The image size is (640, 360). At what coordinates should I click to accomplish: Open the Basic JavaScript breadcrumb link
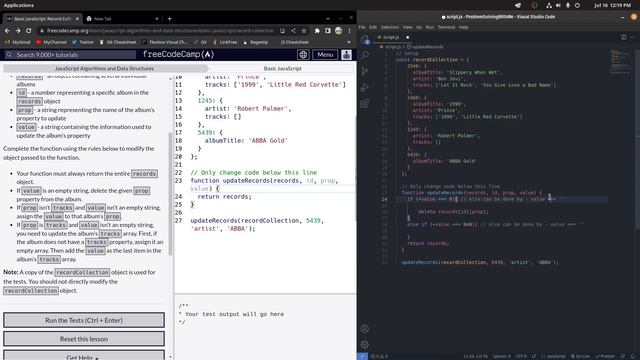click(x=282, y=69)
